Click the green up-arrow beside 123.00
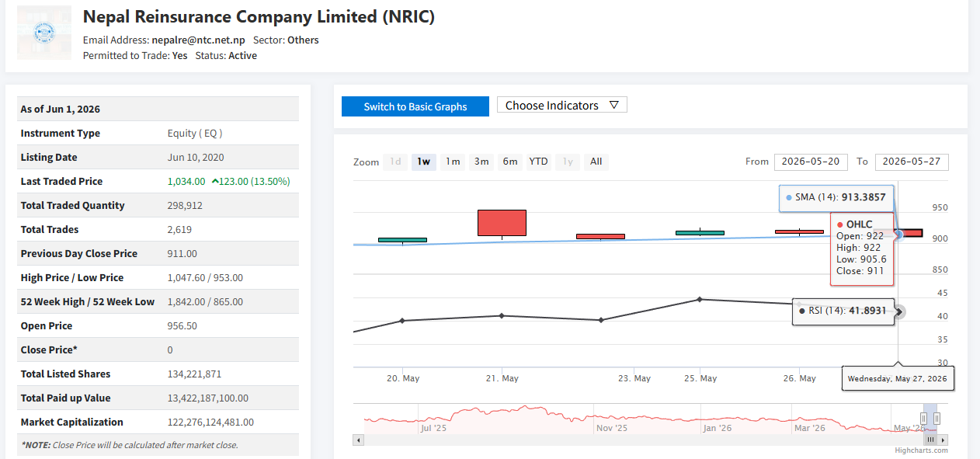Viewport: 980px width, 459px height. (x=214, y=181)
